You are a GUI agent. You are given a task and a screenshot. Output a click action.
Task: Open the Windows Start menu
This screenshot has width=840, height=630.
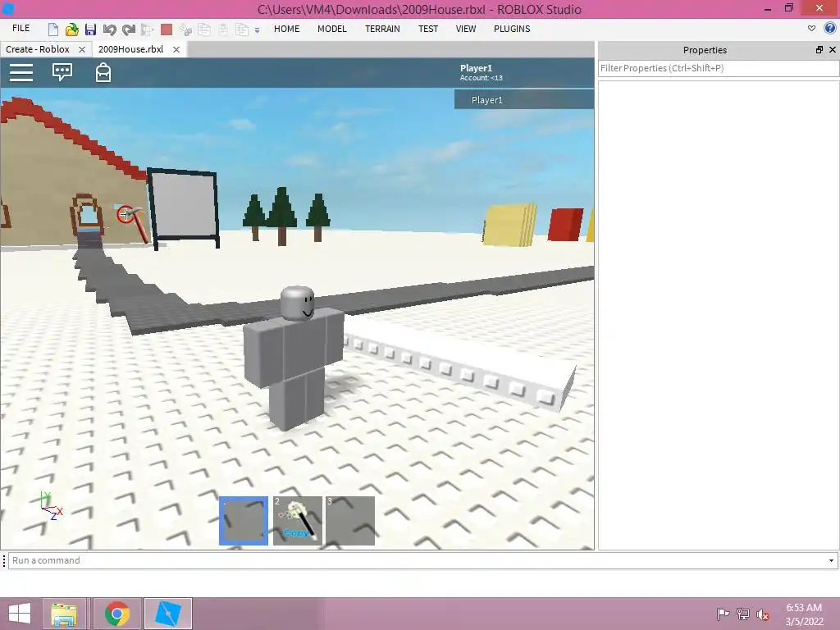click(20, 614)
